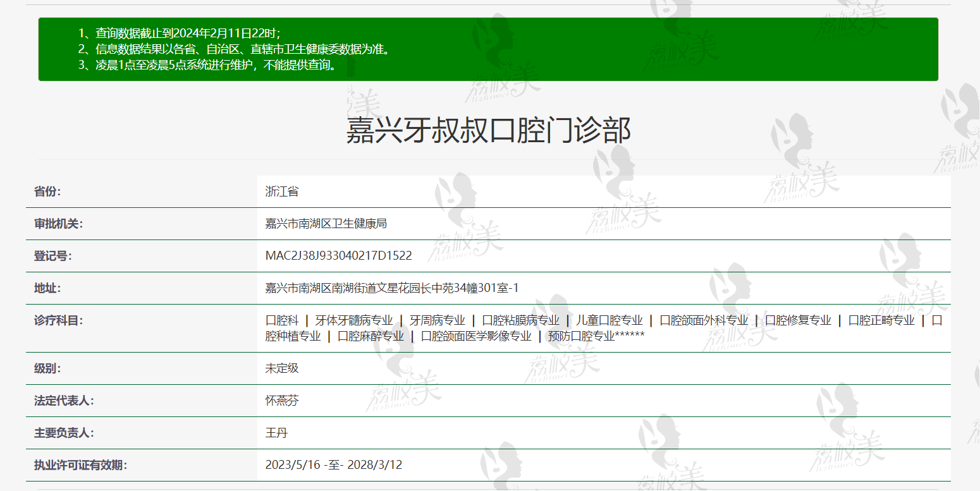Click the 牙体牙髓病专业 entry

point(354,320)
